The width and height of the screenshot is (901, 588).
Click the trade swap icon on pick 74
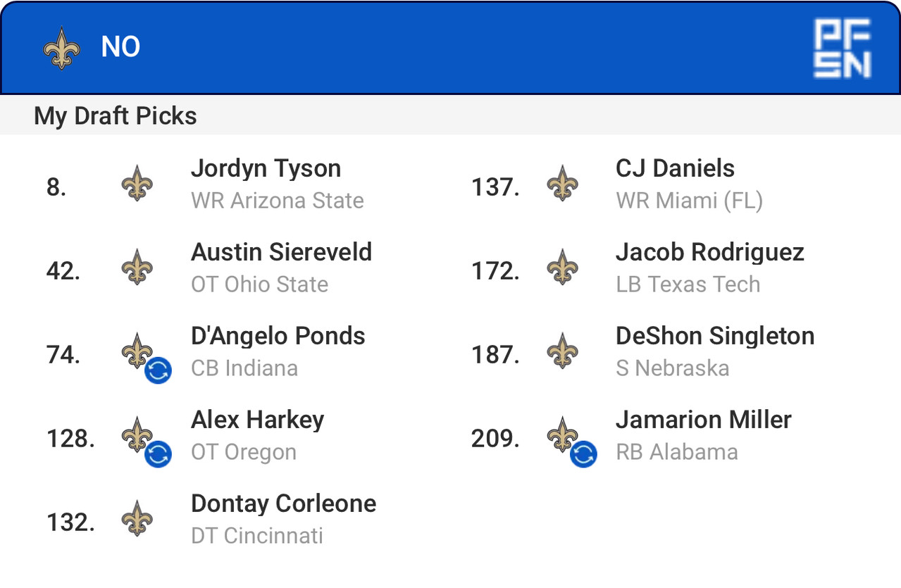[x=158, y=370]
